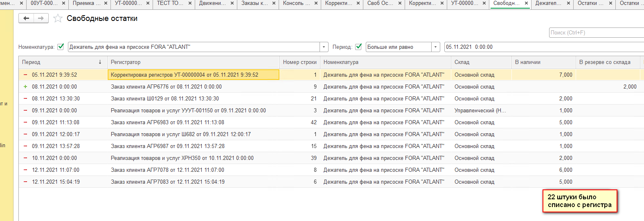Viewport: 644px width, 221px height.
Task: Add Свободные остатки to favorites with star
Action: pyautogui.click(x=58, y=18)
